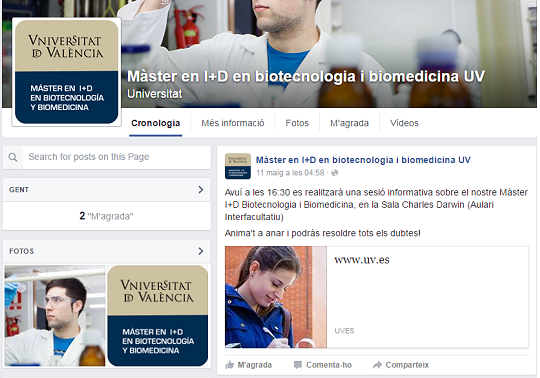Click the Universitat category label on cover
Viewport: 540px width, 378px height.
[155, 94]
